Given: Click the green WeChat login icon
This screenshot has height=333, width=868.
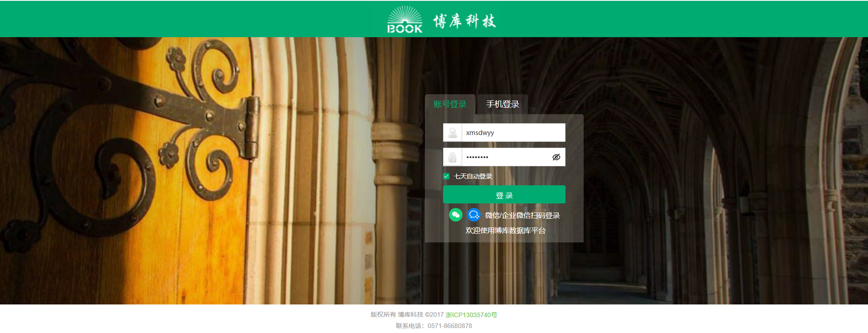Looking at the screenshot, I should tap(456, 215).
